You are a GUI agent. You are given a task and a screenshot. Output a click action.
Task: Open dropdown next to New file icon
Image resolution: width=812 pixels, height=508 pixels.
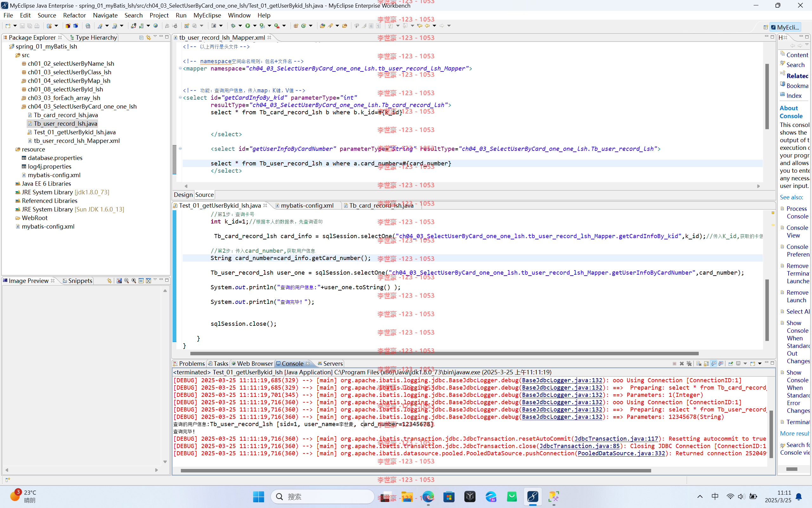[15, 26]
